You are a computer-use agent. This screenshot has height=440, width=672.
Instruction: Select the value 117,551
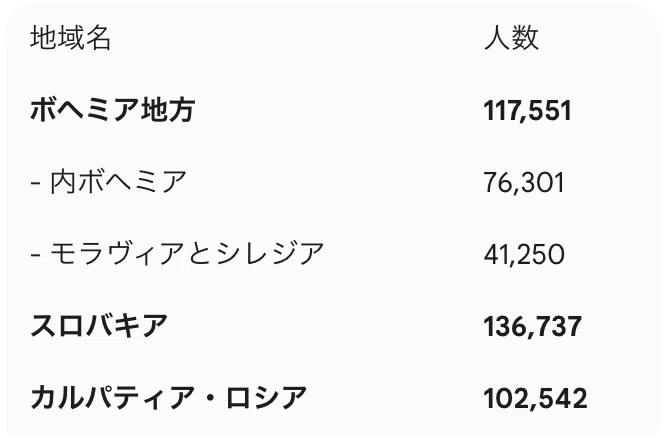point(528,111)
